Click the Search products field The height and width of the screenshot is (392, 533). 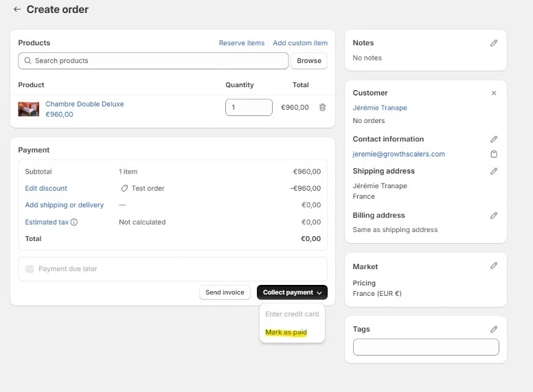153,60
